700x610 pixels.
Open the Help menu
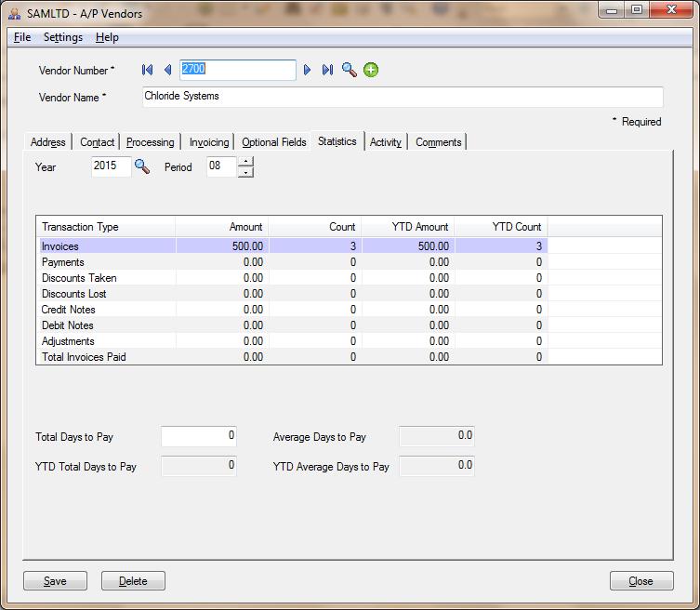pyautogui.click(x=107, y=37)
